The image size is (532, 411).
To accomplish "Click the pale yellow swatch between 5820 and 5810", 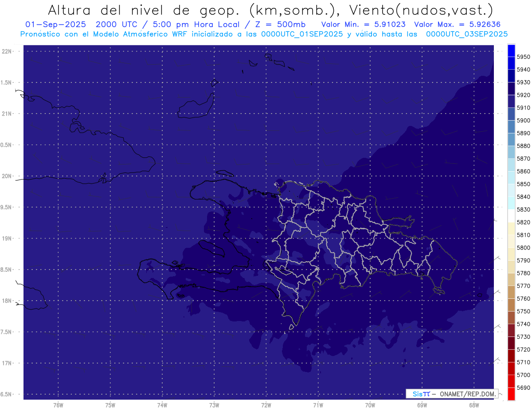I will pyautogui.click(x=511, y=228).
